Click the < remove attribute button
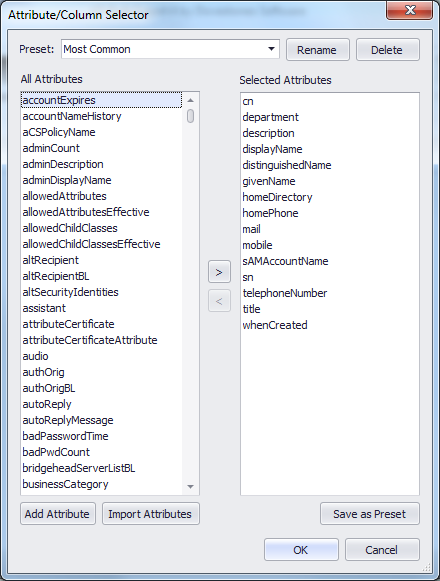Viewport: 440px width, 581px height. [x=219, y=301]
